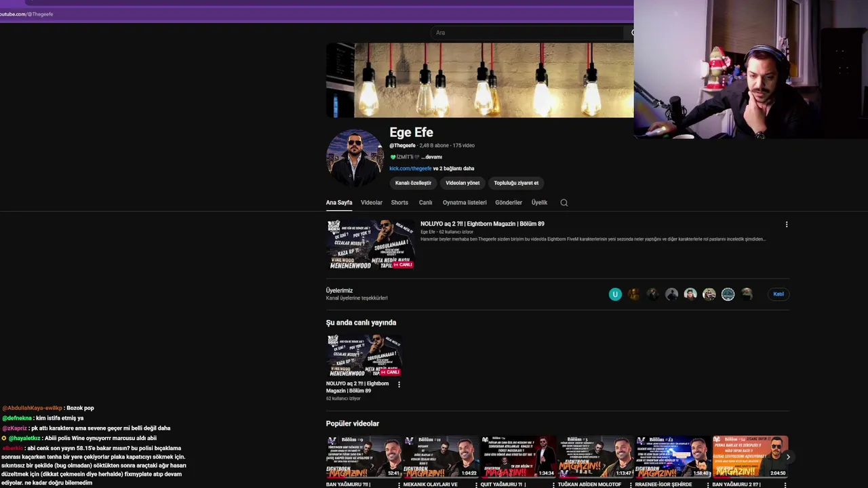
Task: Click '62 kullanıcı izliyor' under live card
Action: pos(343,399)
